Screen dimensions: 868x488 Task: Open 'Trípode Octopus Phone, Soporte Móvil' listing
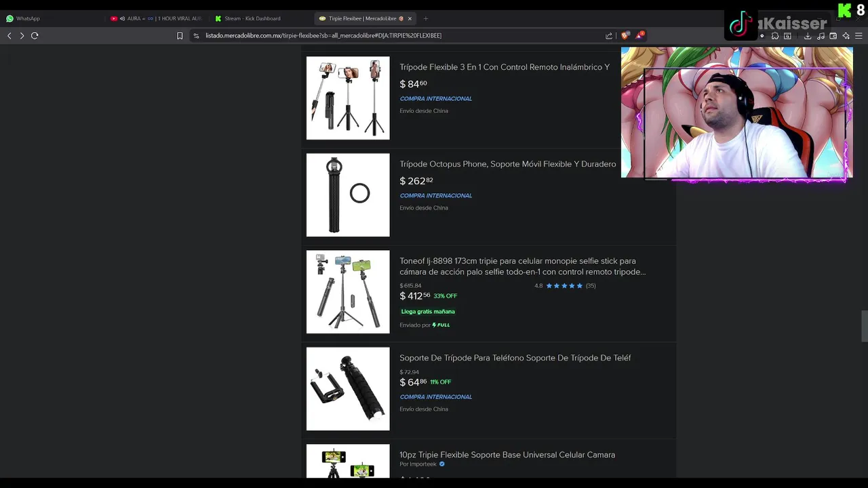pos(508,164)
